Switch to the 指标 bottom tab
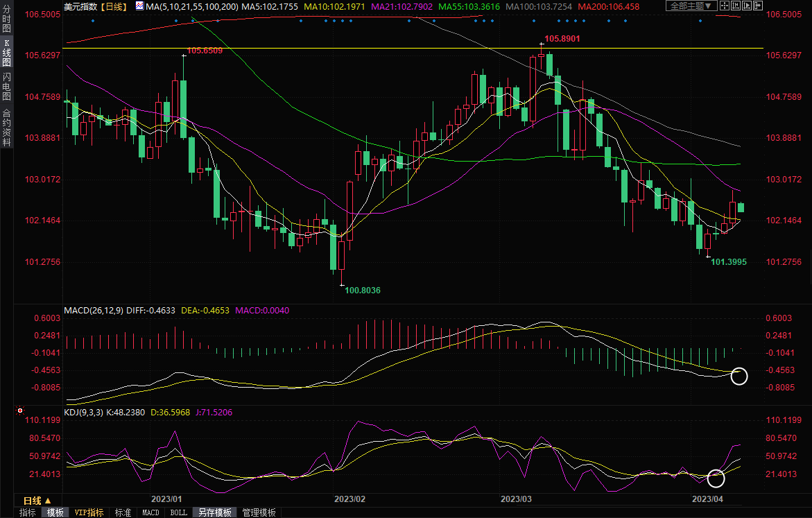Viewport: 812px width, 518px height. pos(28,512)
